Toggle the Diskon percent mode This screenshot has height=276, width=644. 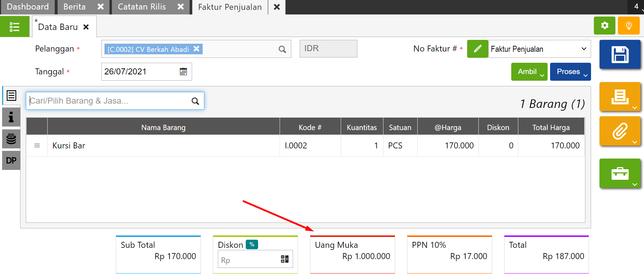(x=252, y=244)
